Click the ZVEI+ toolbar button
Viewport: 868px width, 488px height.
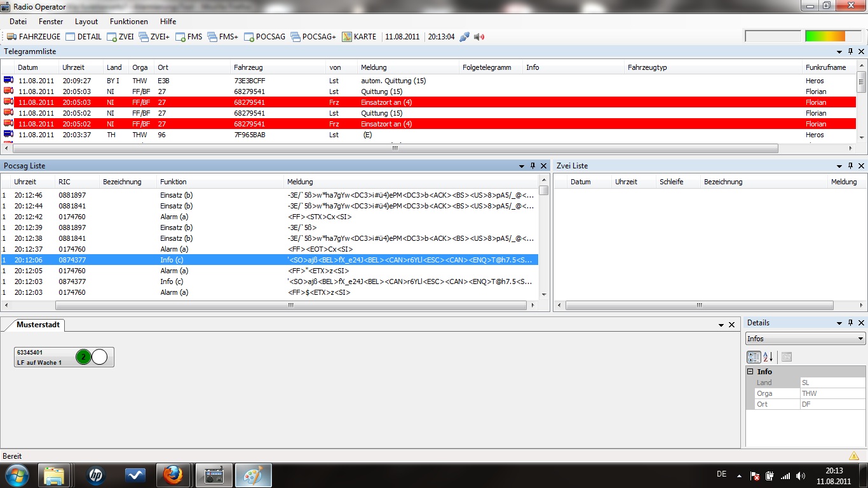(x=154, y=37)
